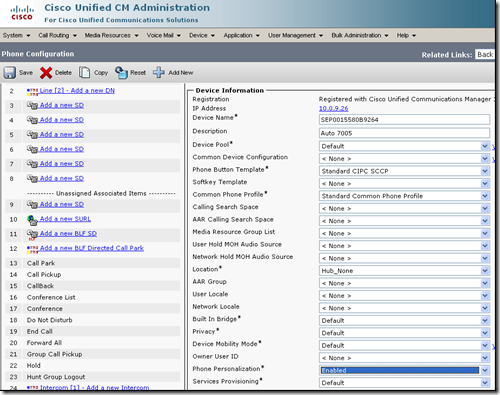The image size is (500, 395).
Task: Open the Common Phone Profile dropdown
Action: point(404,196)
